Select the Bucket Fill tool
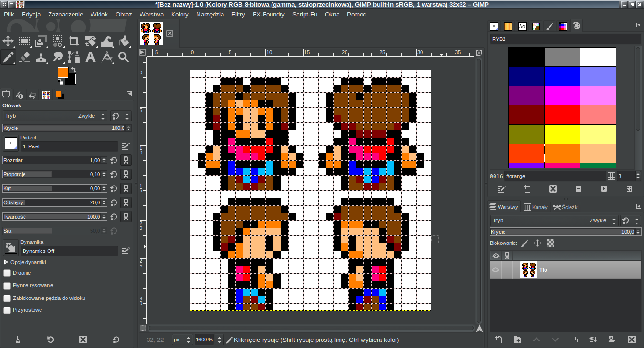The image size is (644, 348). pos(124,41)
